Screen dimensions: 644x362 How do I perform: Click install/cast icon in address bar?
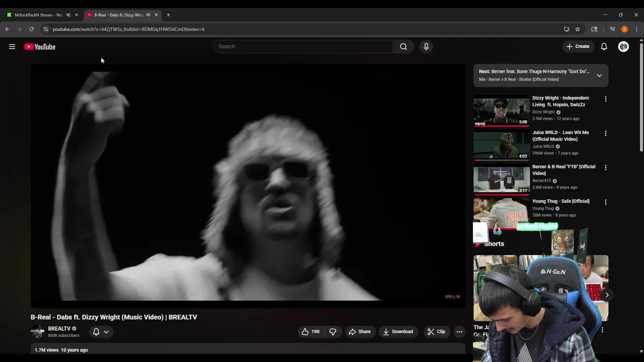pyautogui.click(x=567, y=29)
